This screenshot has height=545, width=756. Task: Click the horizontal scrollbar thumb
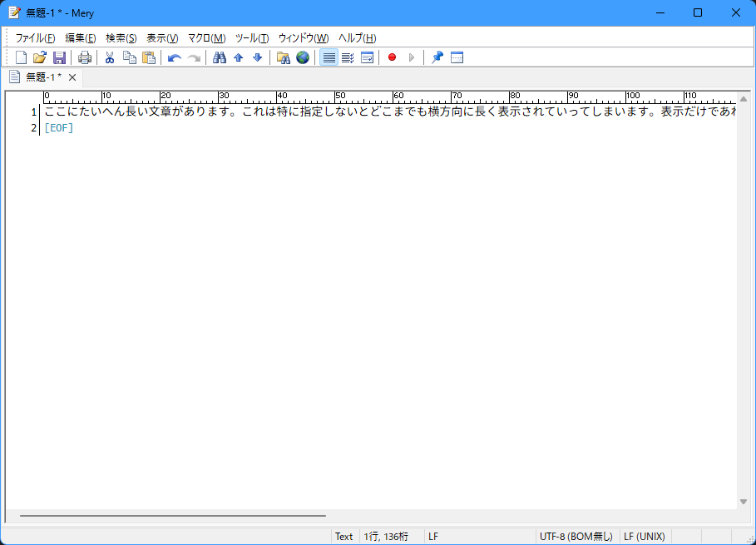coord(173,516)
